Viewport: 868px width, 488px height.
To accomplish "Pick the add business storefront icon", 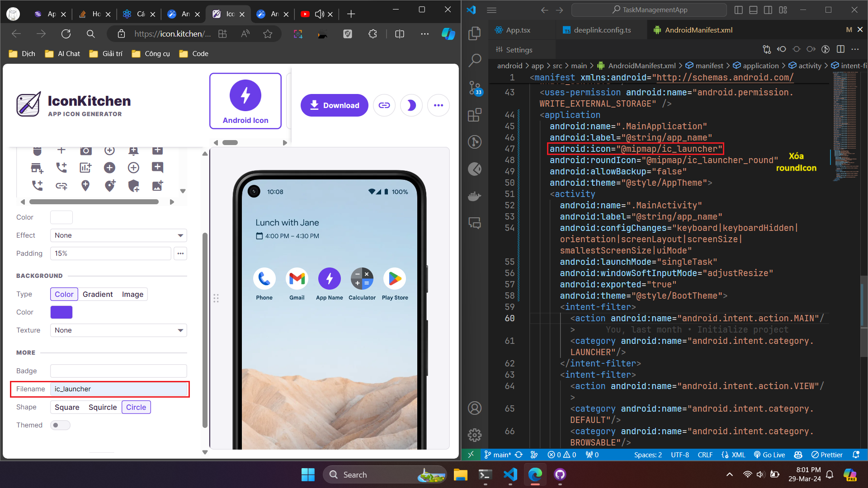I will coord(37,168).
